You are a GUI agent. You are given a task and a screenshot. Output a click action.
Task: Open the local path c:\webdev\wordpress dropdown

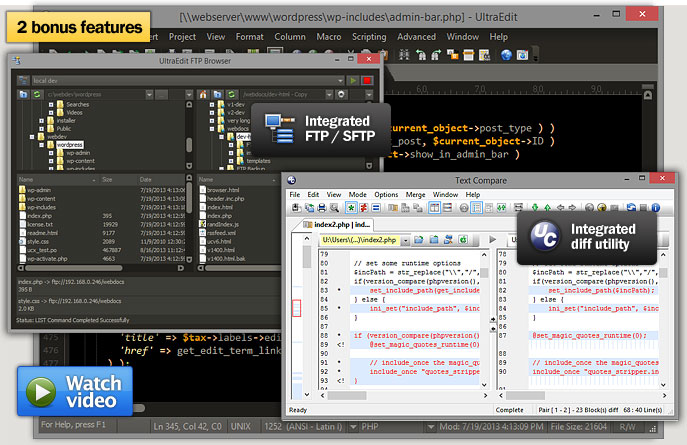[x=150, y=95]
